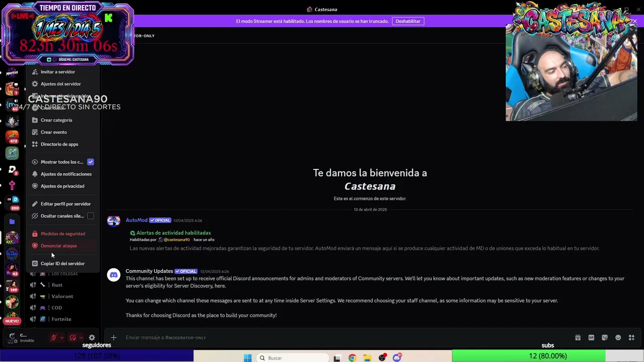
Task: Open the gift Nitro icon in message bar
Action: pyautogui.click(x=578, y=338)
